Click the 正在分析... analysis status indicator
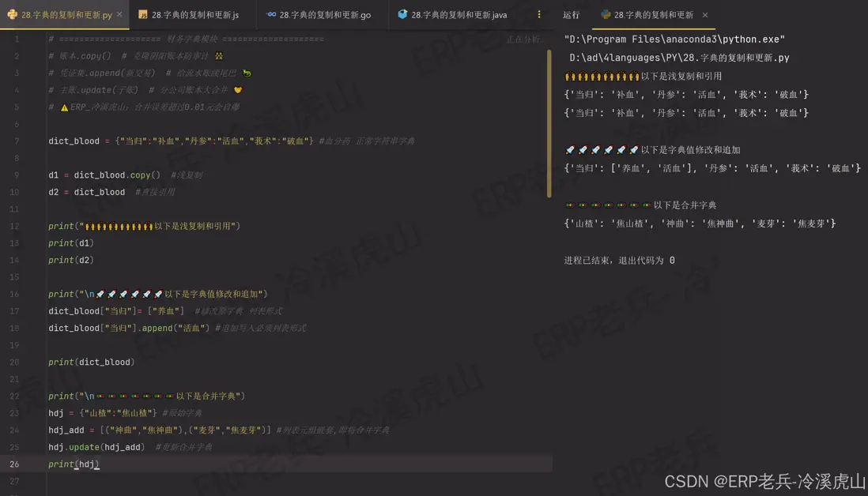 point(526,39)
